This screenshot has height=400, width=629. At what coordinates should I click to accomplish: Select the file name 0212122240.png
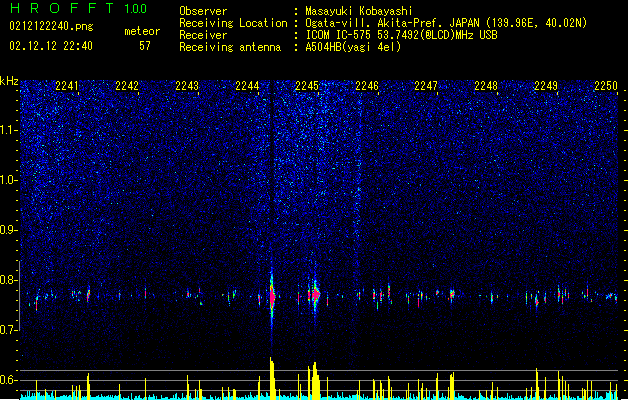click(x=51, y=26)
